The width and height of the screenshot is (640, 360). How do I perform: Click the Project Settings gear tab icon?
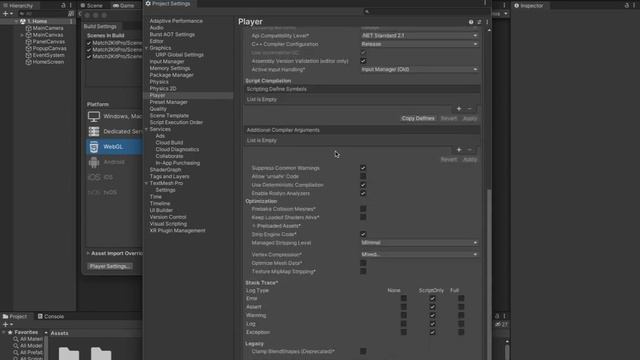[x=148, y=4]
